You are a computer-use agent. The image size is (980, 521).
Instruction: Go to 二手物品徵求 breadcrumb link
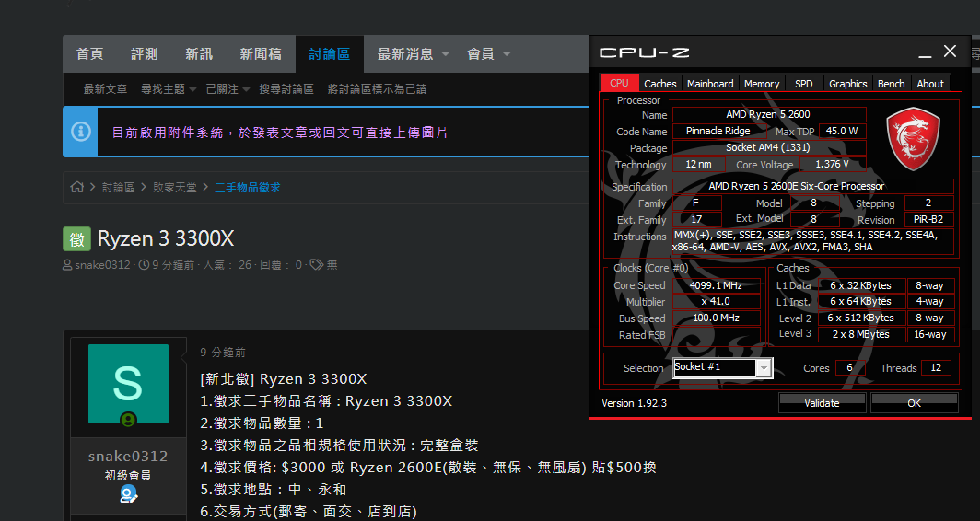click(248, 188)
